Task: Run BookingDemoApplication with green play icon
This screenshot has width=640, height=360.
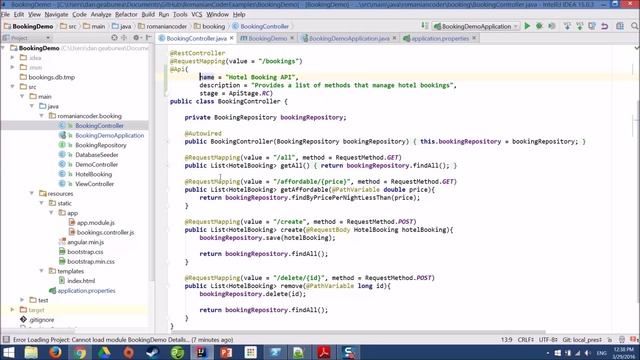Action: (x=527, y=26)
